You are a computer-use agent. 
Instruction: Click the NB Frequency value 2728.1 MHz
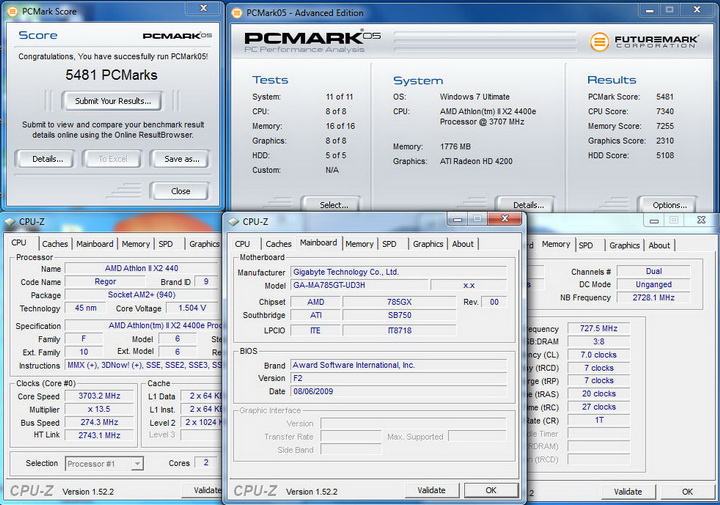[x=653, y=298]
